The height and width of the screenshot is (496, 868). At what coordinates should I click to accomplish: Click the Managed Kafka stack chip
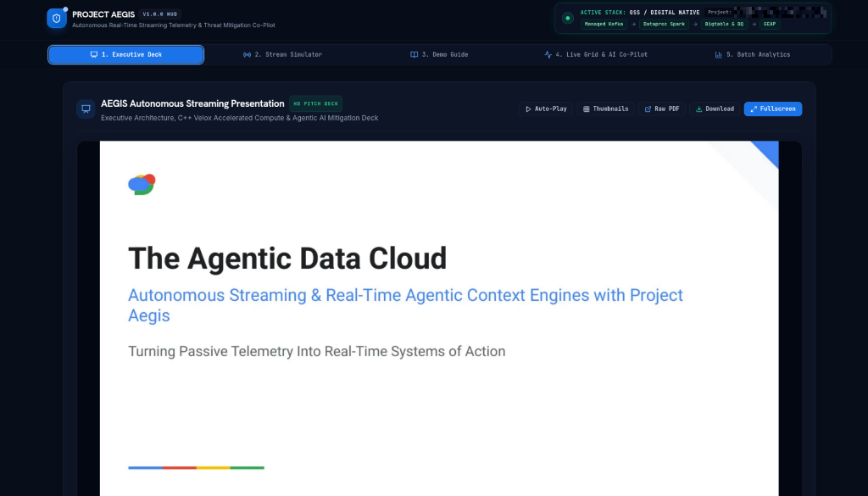(x=604, y=25)
